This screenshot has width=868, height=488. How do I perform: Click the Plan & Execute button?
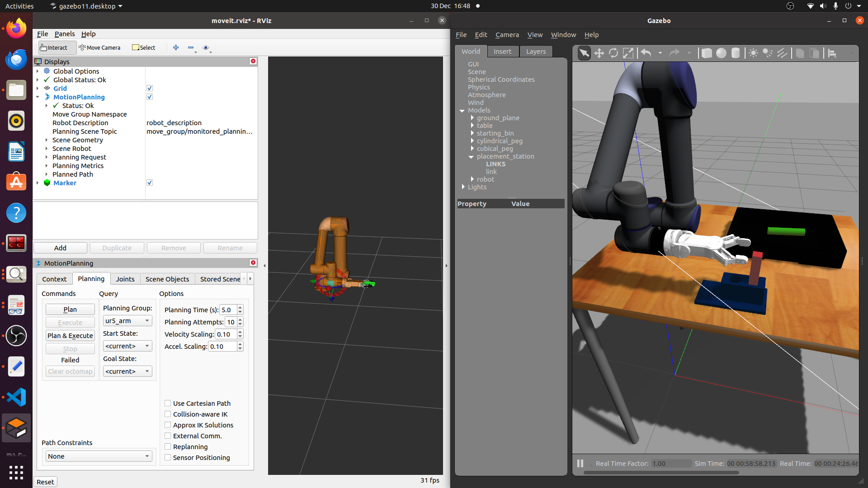(70, 336)
